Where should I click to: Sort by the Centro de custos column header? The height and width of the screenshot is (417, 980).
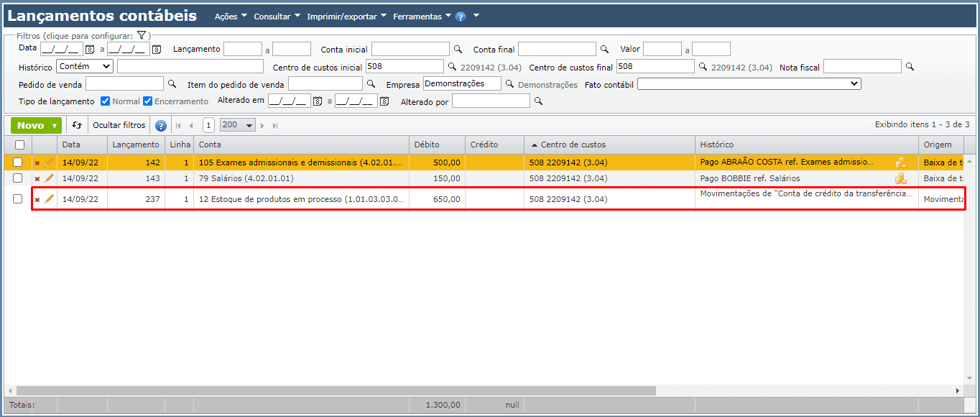pos(609,145)
